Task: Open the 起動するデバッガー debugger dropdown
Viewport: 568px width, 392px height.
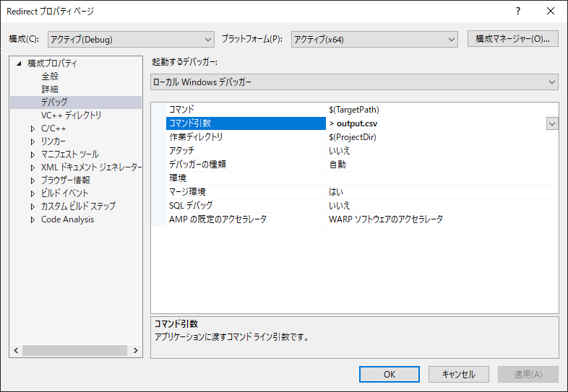Action: [354, 82]
